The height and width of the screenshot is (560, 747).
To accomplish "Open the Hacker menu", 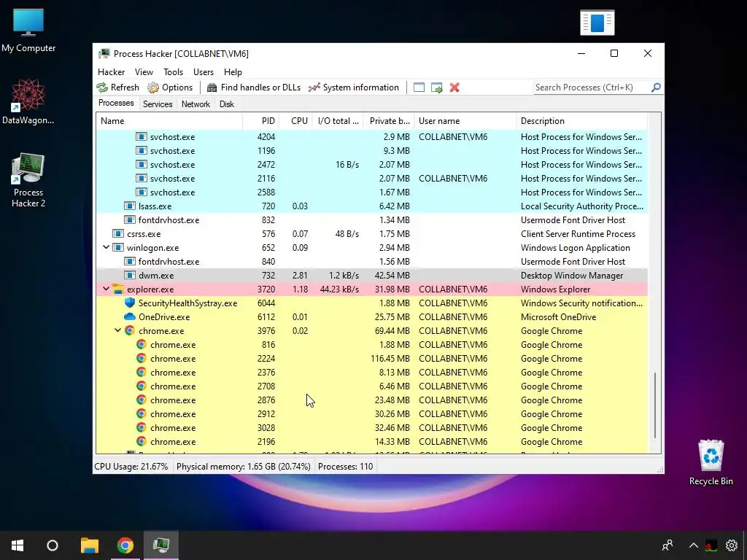I will [x=111, y=72].
